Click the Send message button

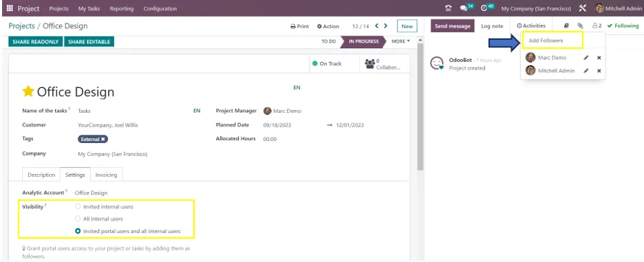pos(452,26)
